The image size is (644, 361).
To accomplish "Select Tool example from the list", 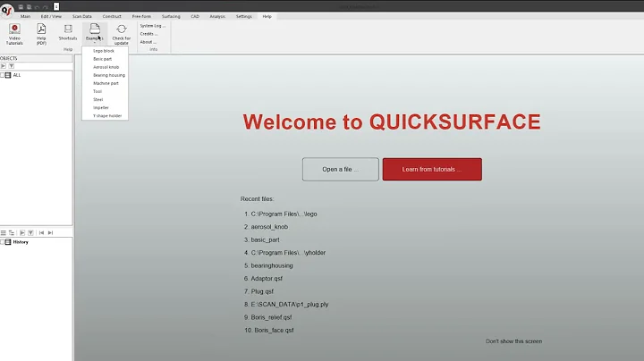I will [97, 91].
